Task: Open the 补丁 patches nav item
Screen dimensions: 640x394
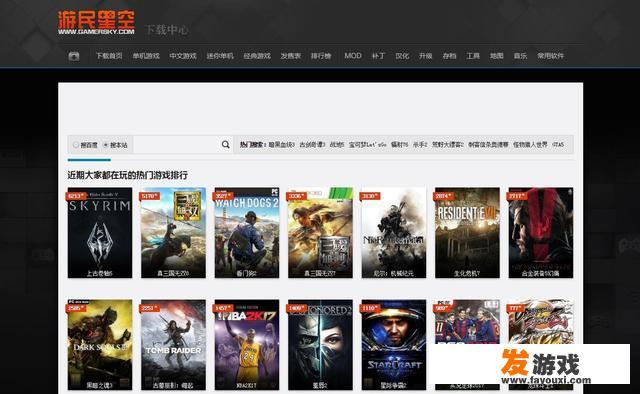Action: (x=378, y=56)
